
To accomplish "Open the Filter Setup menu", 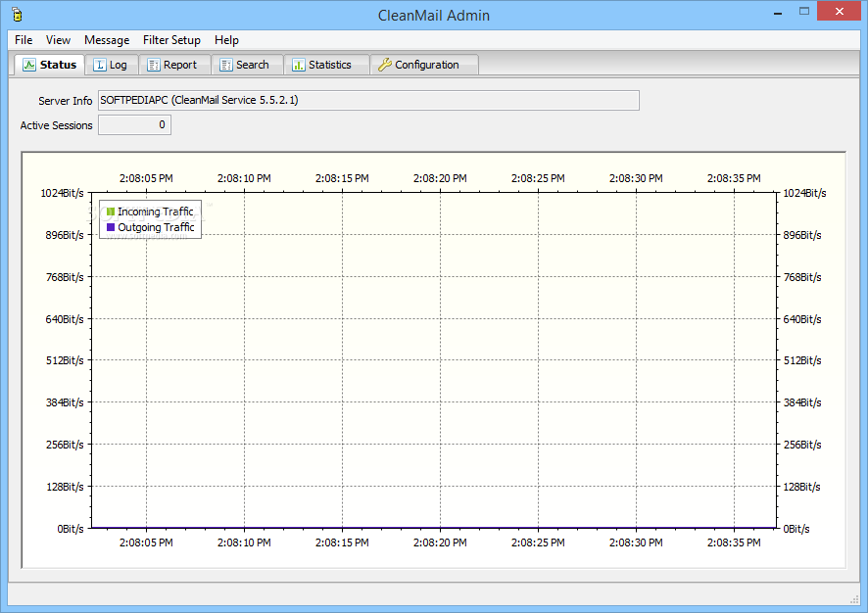I will click(x=171, y=40).
